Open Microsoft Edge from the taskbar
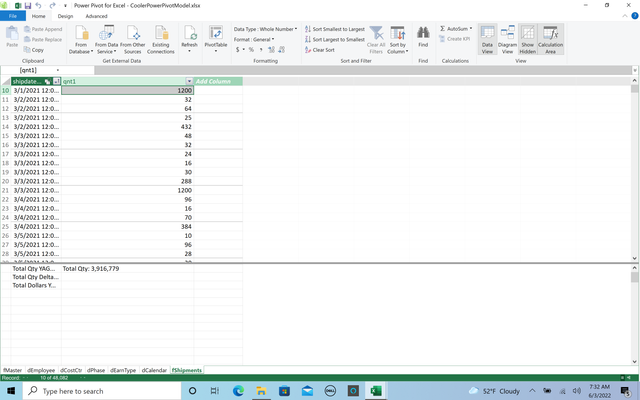Viewport: 640px width, 400px height. click(238, 391)
